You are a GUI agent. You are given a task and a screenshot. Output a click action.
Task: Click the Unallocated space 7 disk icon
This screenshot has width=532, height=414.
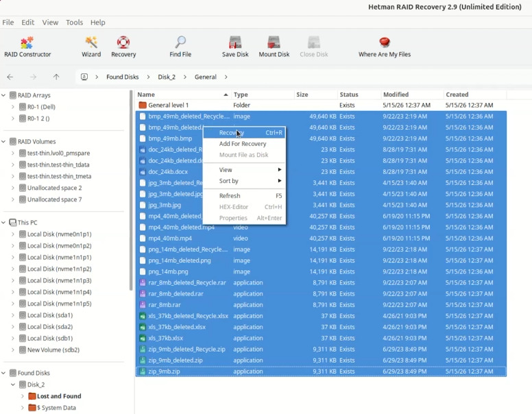[x=23, y=199]
